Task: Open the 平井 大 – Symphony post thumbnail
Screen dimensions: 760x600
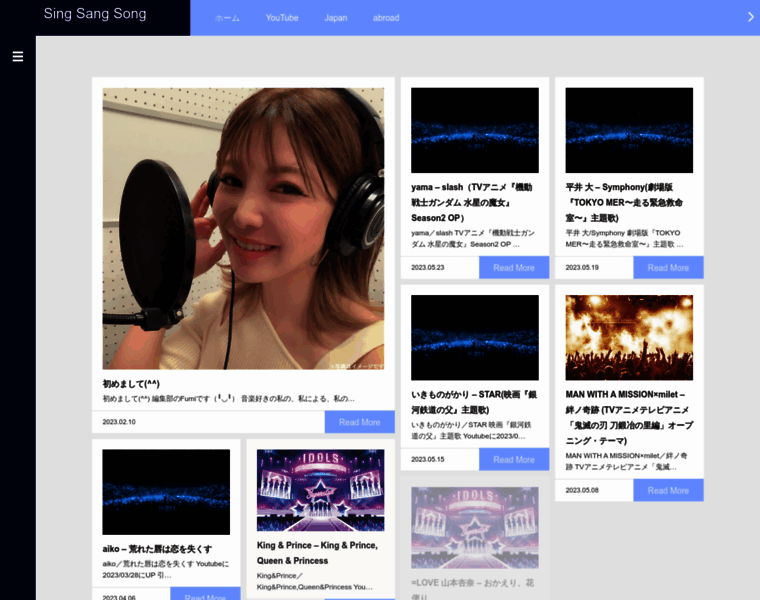Action: [x=629, y=130]
